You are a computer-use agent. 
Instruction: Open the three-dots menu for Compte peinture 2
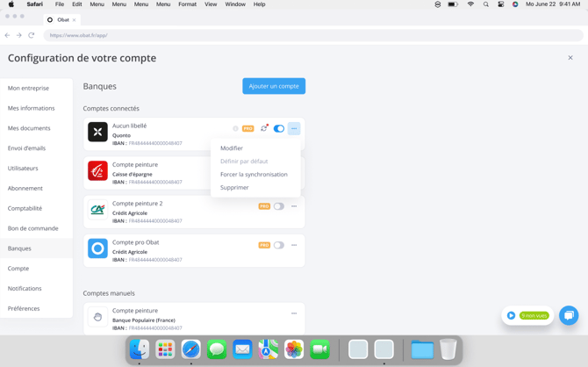(x=294, y=206)
